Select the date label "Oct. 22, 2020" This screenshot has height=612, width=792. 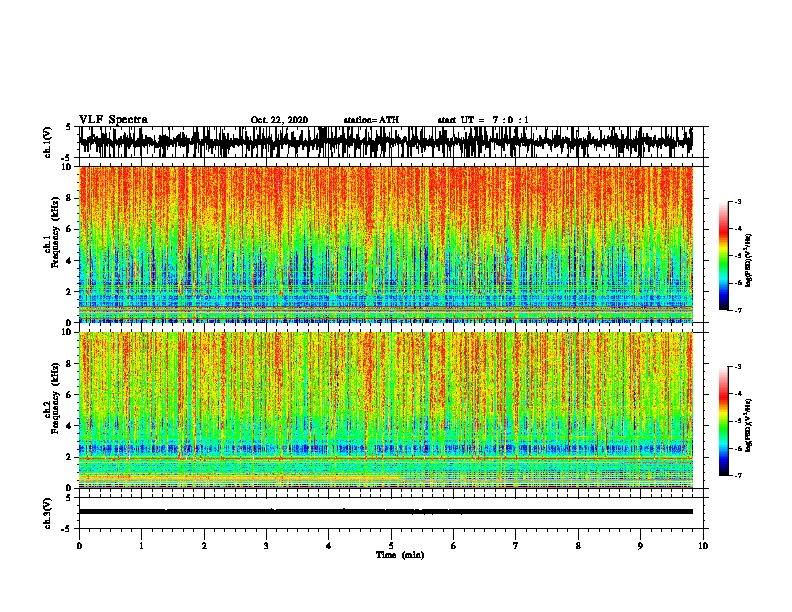(x=279, y=120)
